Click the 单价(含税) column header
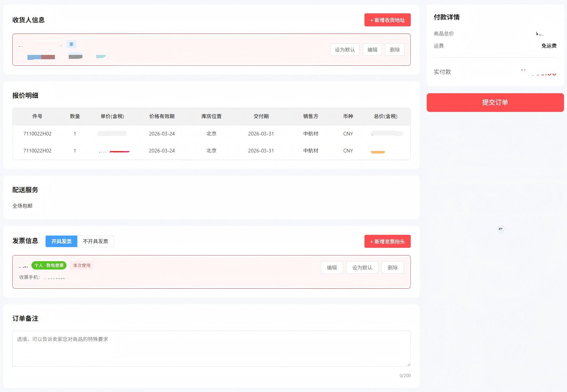This screenshot has width=567, height=392. (x=112, y=116)
